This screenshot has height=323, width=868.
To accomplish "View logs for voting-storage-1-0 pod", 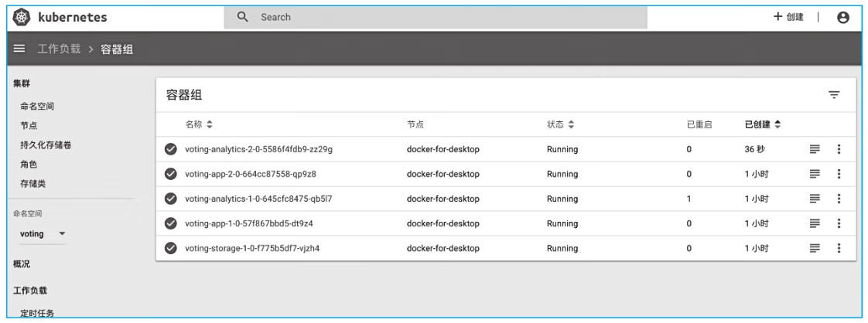I will point(814,248).
